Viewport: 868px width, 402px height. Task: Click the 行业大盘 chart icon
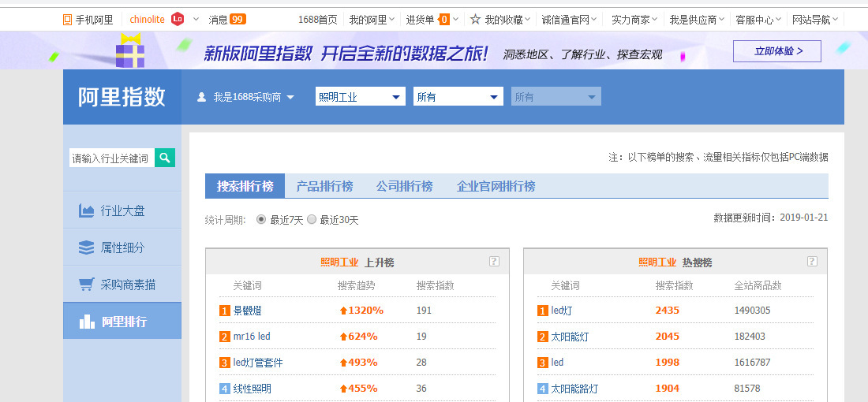(x=86, y=210)
